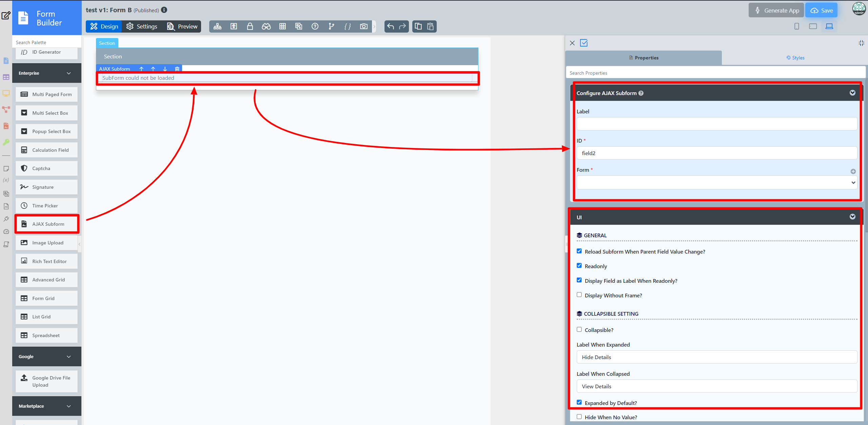Image resolution: width=868 pixels, height=425 pixels.
Task: Tick the Collapsible checkbox
Action: [x=579, y=330]
